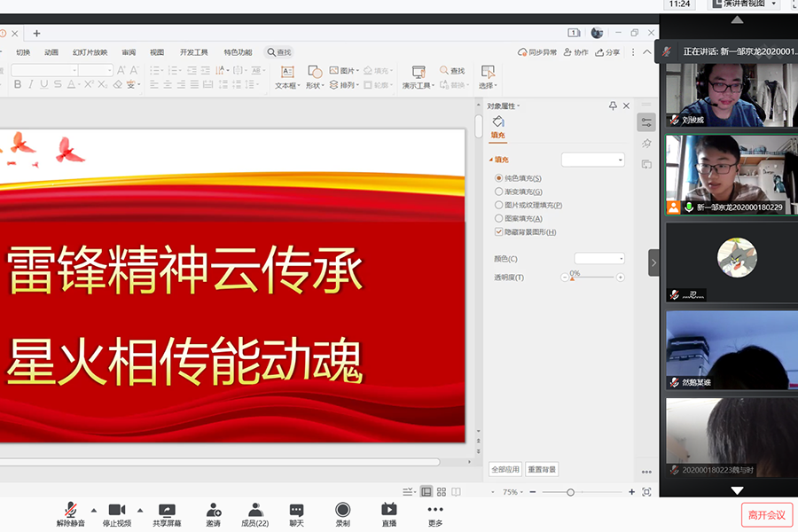
Task: Click the 全部应用 button
Action: coord(505,469)
